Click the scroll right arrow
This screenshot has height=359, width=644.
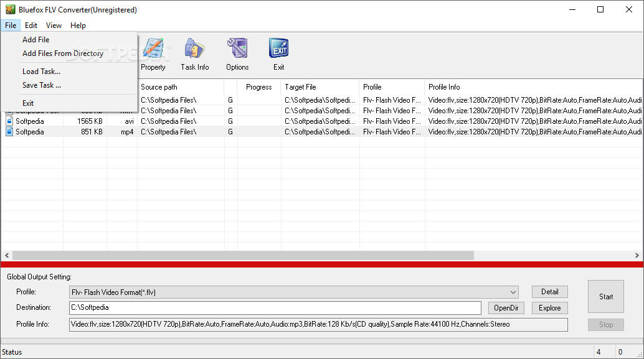click(x=637, y=255)
